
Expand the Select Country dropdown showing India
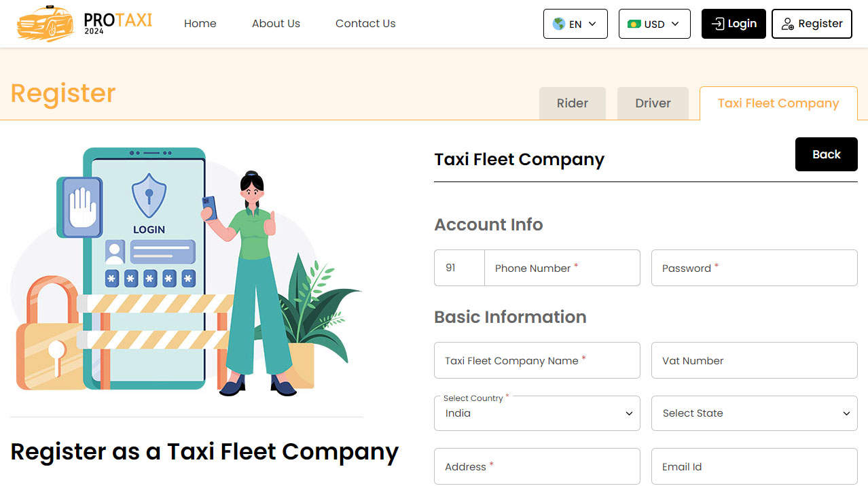point(537,413)
